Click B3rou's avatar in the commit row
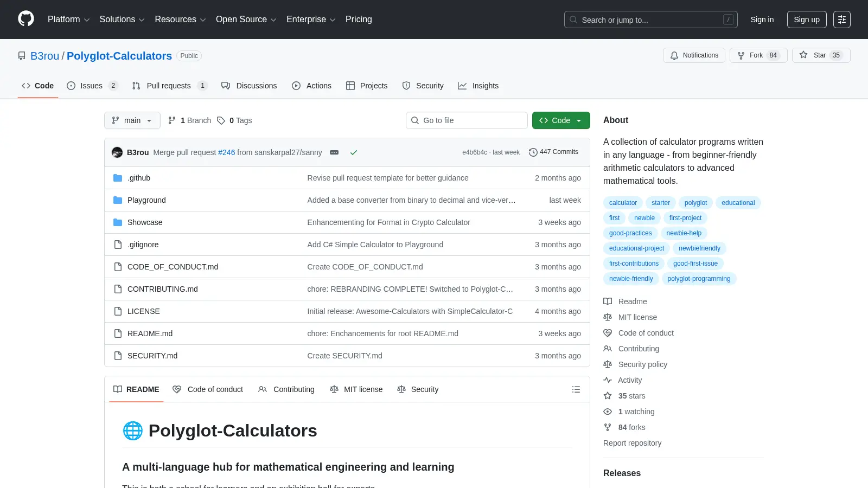 [x=117, y=152]
